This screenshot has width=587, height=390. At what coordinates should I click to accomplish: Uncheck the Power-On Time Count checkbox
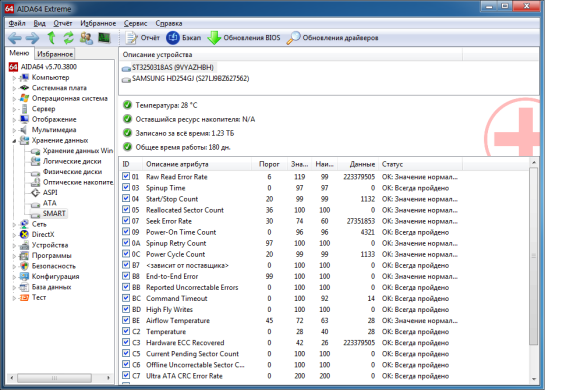click(126, 232)
